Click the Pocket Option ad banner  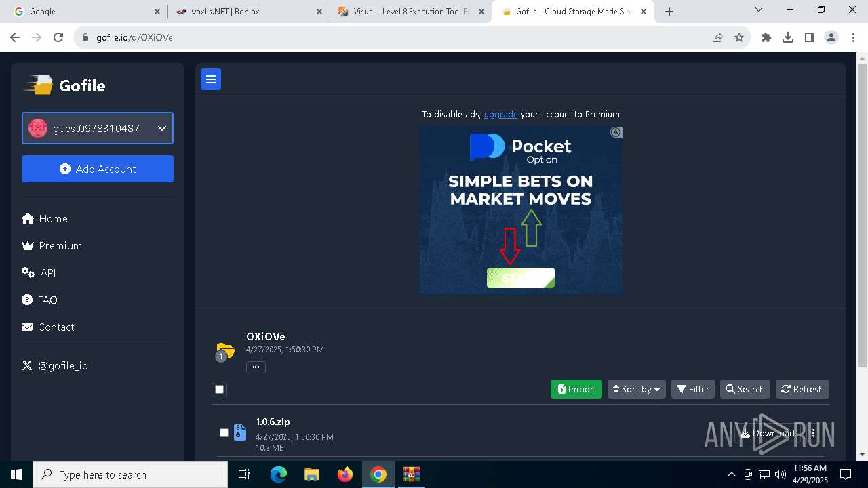coord(521,210)
